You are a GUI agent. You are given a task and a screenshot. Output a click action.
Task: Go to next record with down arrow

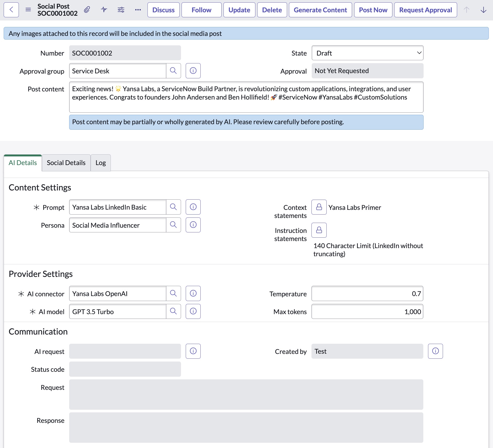pos(484,10)
